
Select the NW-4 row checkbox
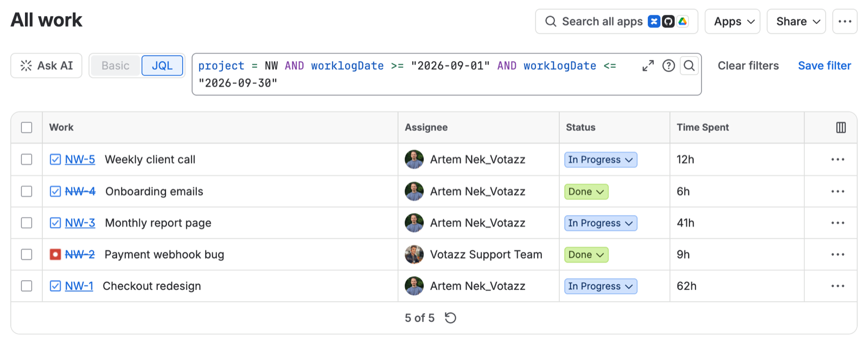coord(27,191)
